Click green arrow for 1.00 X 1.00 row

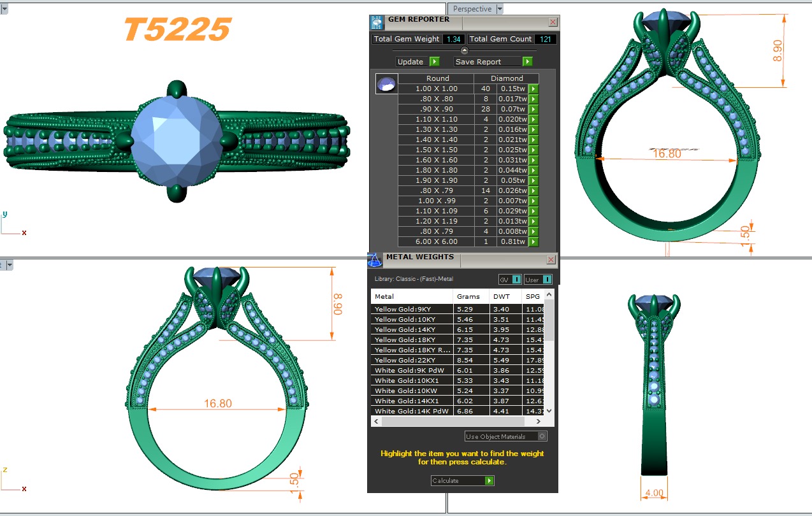[533, 89]
